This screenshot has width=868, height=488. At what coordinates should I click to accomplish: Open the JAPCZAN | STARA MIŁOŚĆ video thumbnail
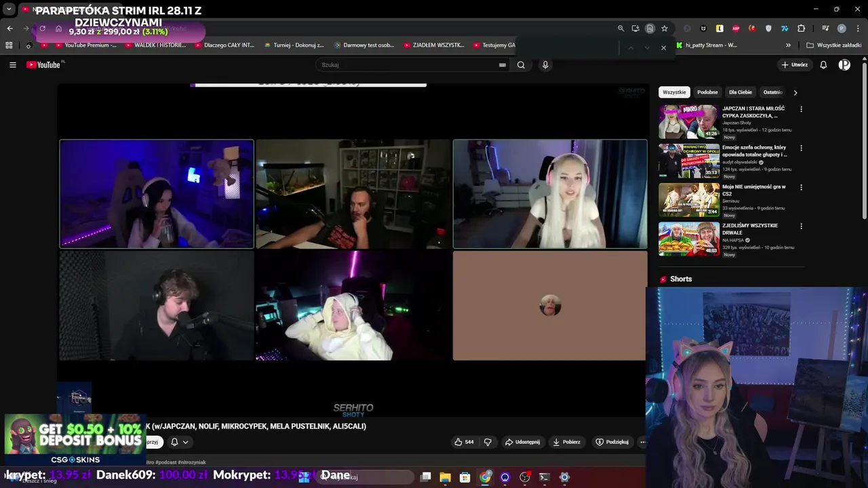coord(689,121)
